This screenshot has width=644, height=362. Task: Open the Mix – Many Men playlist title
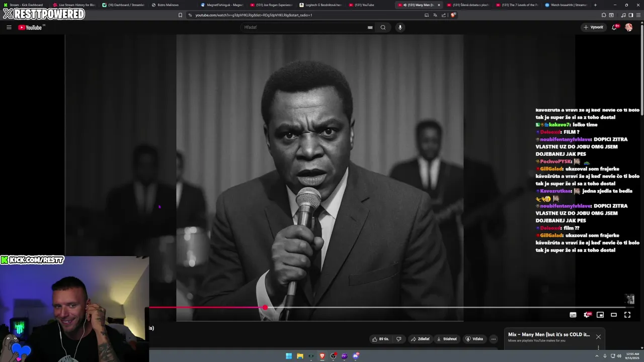point(549,334)
